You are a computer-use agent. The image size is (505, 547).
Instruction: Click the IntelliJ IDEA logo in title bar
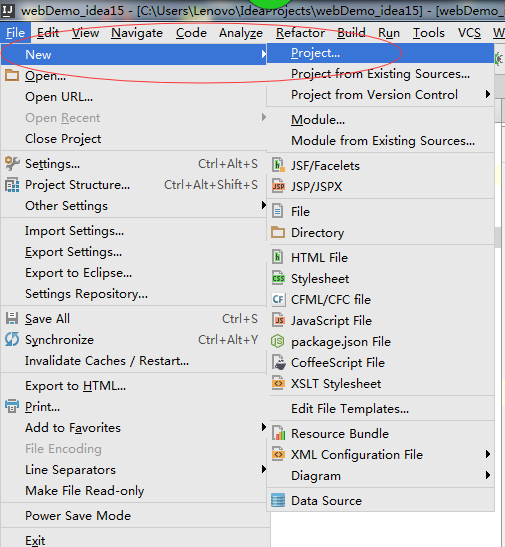point(7,10)
